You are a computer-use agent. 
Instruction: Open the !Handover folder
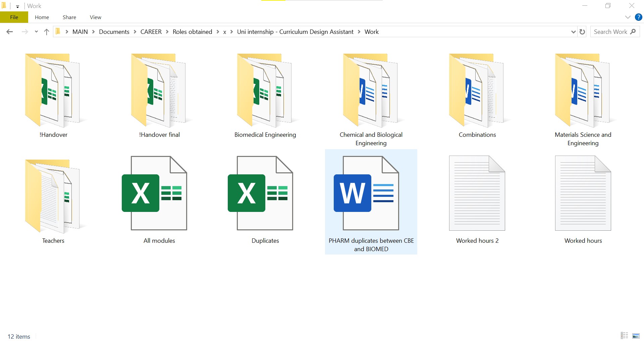point(53,91)
